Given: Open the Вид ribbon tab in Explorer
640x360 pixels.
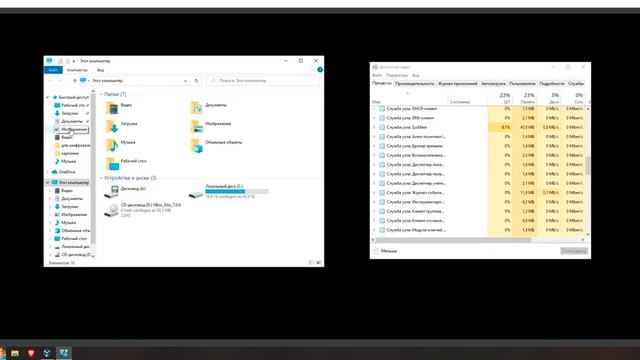Looking at the screenshot, I should [x=100, y=70].
